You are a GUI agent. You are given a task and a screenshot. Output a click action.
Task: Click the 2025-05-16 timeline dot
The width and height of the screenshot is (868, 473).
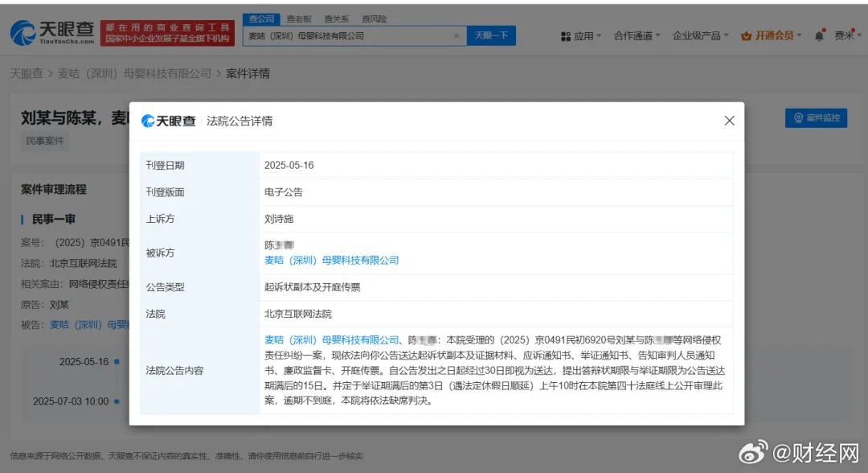point(117,362)
